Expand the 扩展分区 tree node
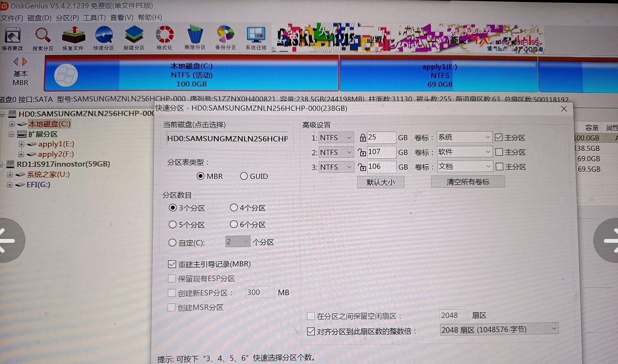618x364 pixels. tap(11, 134)
